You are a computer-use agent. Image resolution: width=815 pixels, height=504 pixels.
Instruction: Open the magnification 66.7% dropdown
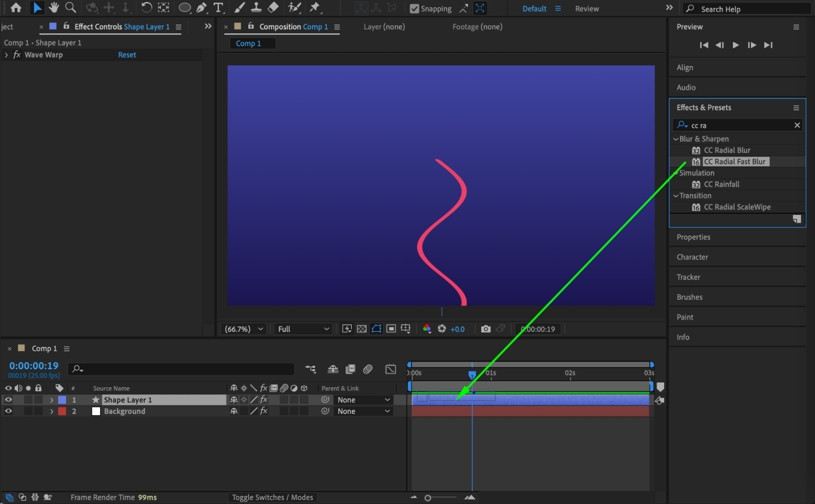(x=243, y=329)
